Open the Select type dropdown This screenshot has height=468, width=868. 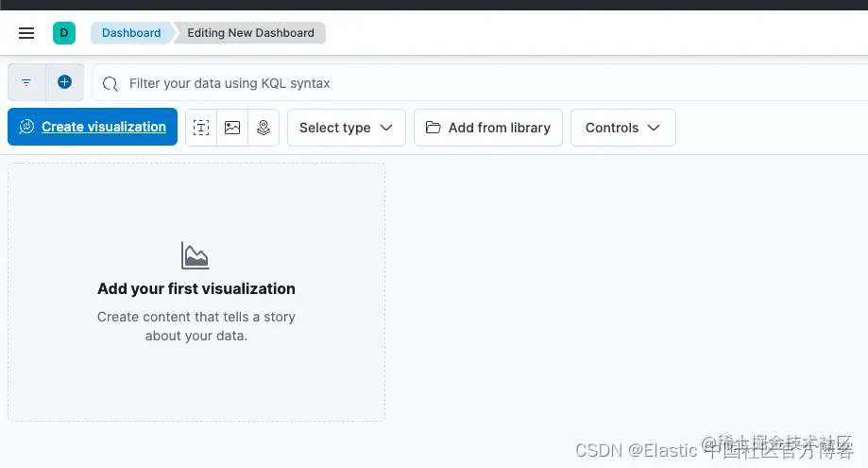pyautogui.click(x=347, y=128)
